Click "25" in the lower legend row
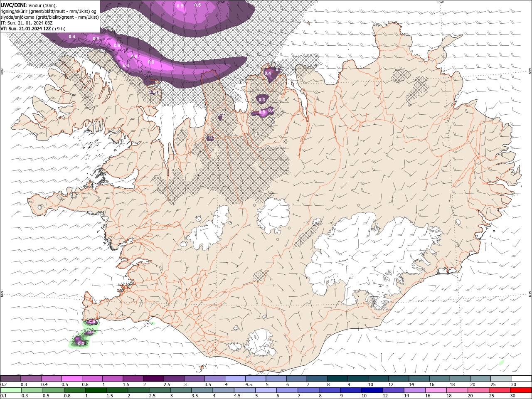The image size is (532, 399). (x=493, y=396)
